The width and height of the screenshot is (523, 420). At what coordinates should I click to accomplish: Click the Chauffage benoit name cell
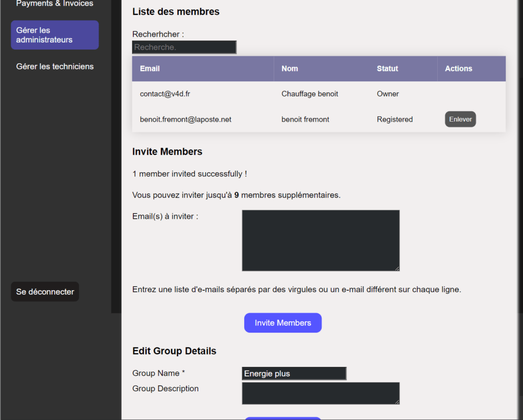coord(310,94)
